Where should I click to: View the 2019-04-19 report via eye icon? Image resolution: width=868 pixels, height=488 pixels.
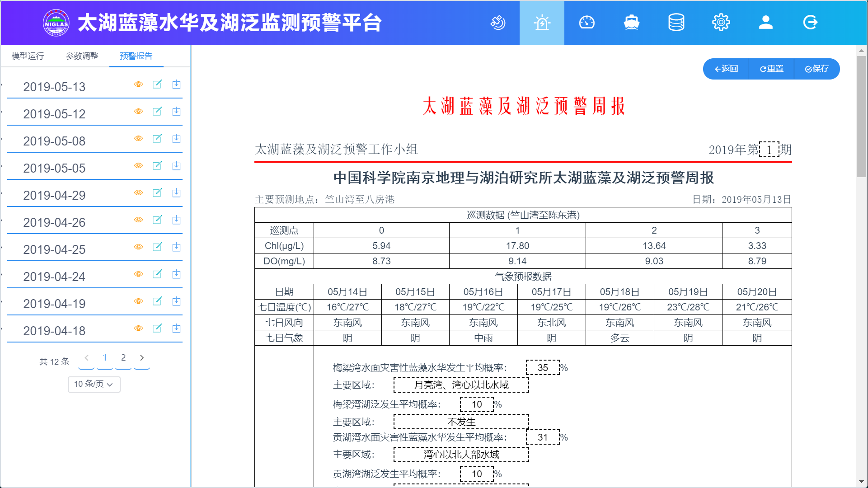click(138, 301)
